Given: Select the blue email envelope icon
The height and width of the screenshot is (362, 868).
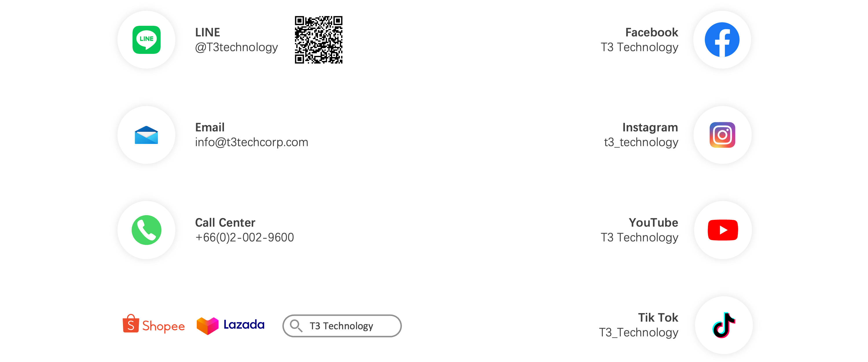Looking at the screenshot, I should [146, 135].
